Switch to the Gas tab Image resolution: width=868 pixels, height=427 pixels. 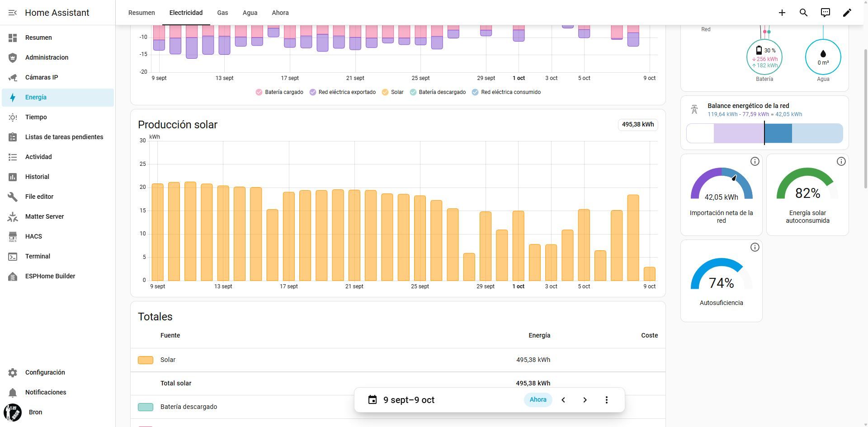tap(222, 13)
